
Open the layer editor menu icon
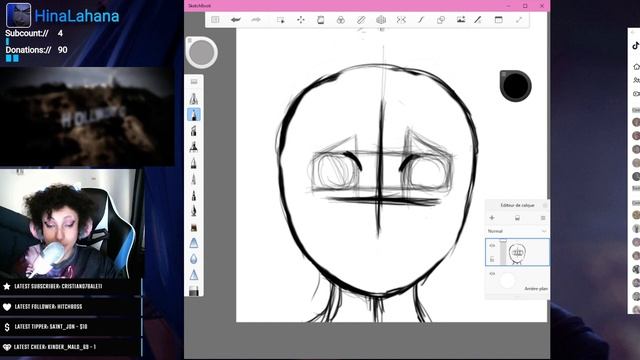pos(543,218)
